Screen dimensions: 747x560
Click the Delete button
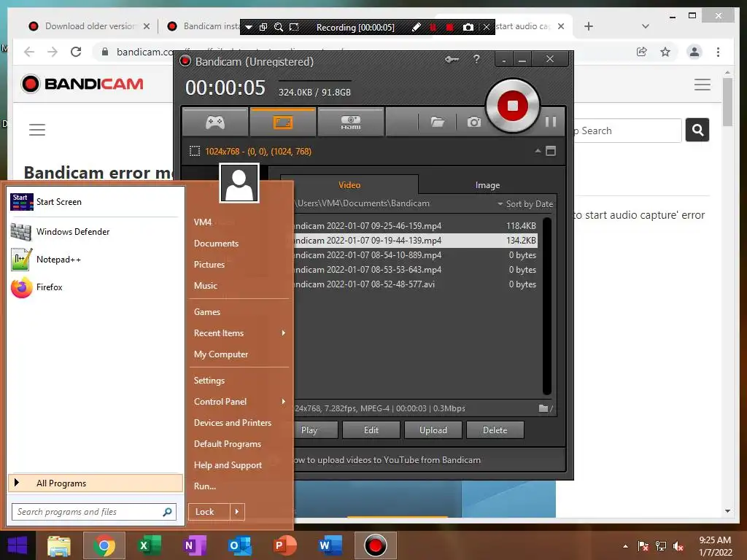(495, 430)
